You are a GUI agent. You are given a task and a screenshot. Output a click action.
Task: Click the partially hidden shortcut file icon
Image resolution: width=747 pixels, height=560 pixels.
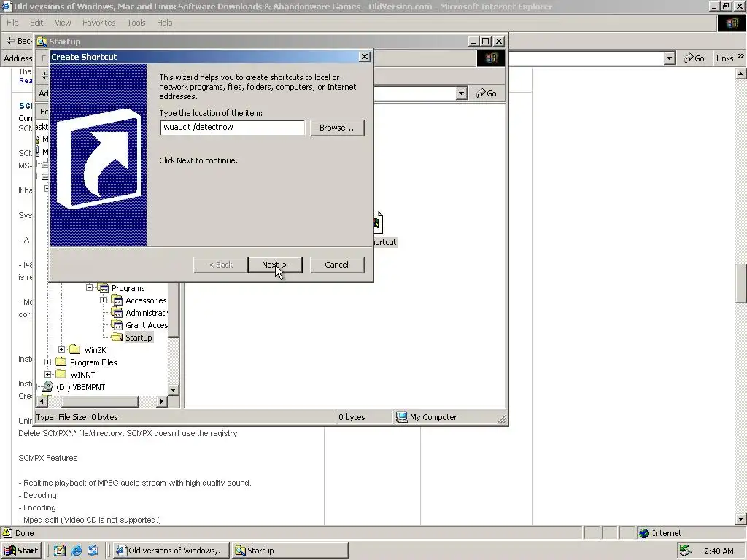point(379,222)
